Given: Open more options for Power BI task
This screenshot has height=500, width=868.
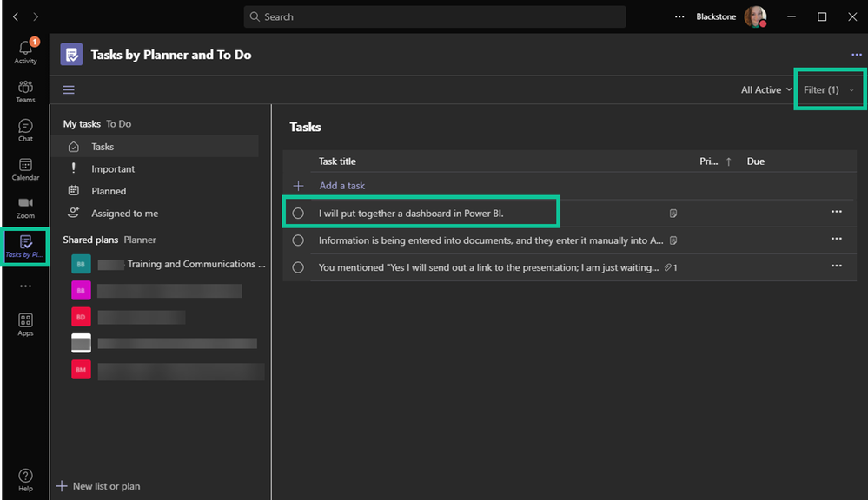Looking at the screenshot, I should (x=837, y=212).
